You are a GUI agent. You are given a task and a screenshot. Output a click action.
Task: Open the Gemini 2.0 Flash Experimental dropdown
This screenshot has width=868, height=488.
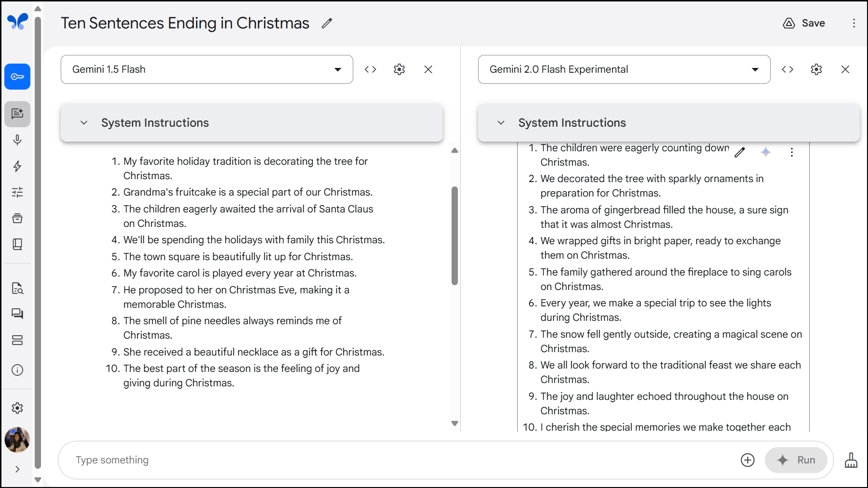(624, 69)
